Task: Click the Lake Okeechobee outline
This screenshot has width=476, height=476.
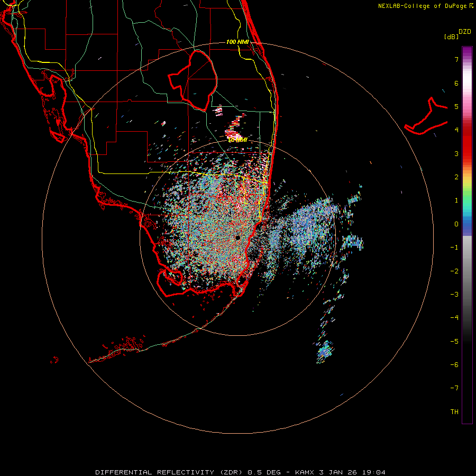Action: (x=193, y=81)
